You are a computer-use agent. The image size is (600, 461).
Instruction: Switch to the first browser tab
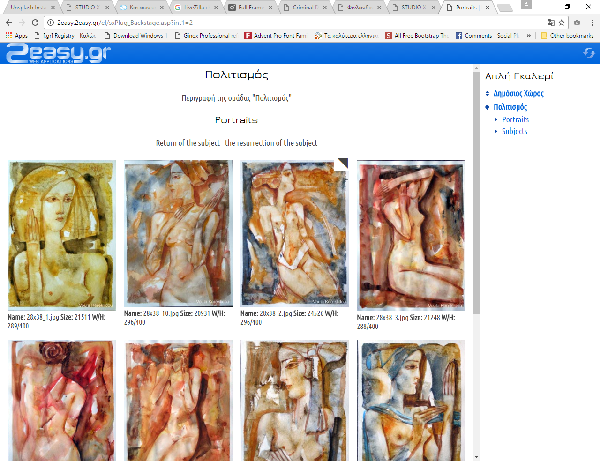32,7
